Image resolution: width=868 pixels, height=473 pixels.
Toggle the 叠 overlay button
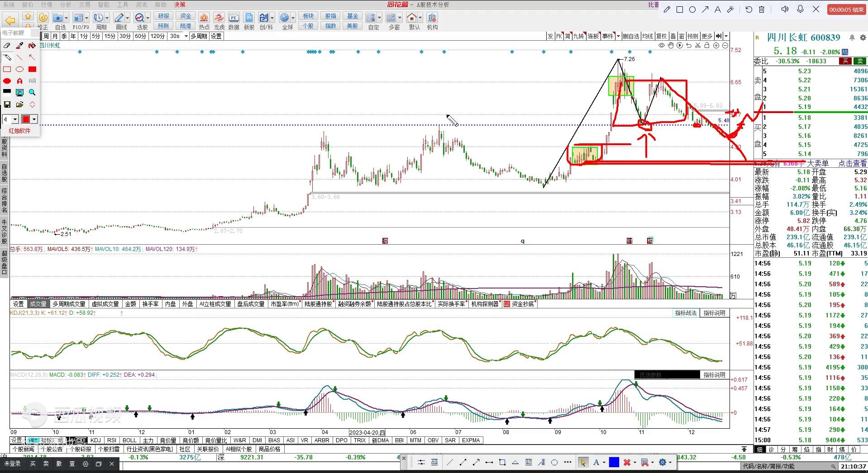673,36
